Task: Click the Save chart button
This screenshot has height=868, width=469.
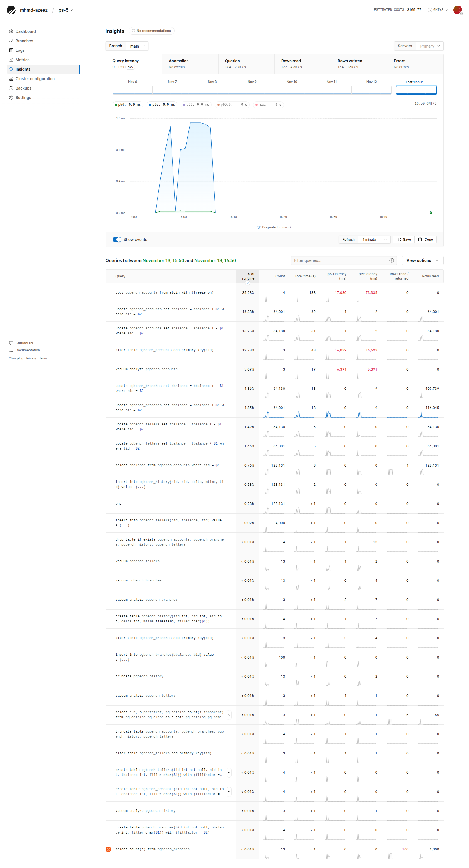Action: (403, 240)
